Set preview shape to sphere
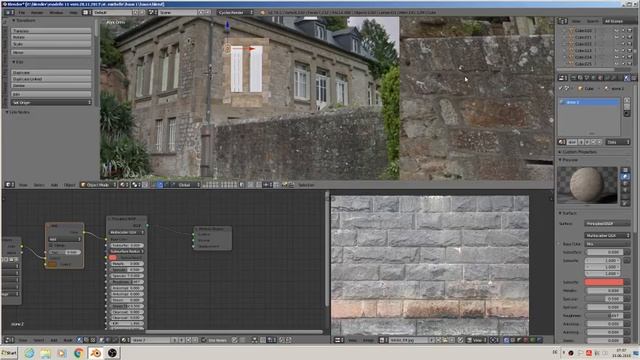This screenshot has width=640, height=360. (625, 177)
